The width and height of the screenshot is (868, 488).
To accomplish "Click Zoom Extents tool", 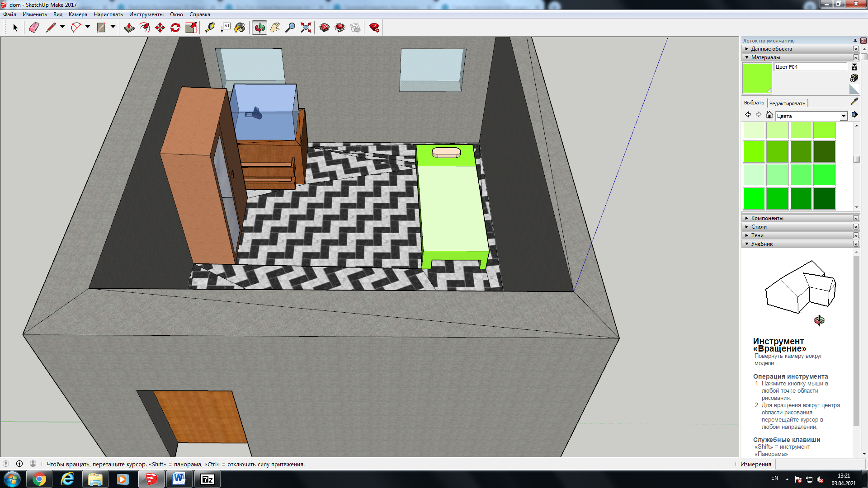I will click(306, 28).
